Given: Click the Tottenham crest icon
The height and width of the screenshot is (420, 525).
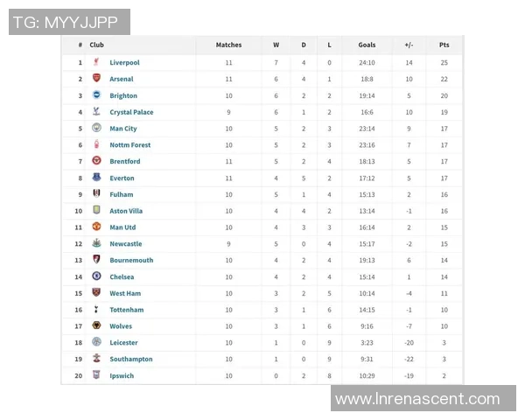Looking at the screenshot, I should [96, 310].
